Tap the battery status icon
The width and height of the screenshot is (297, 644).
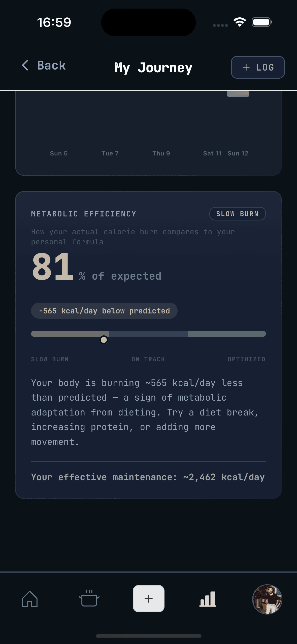[262, 22]
